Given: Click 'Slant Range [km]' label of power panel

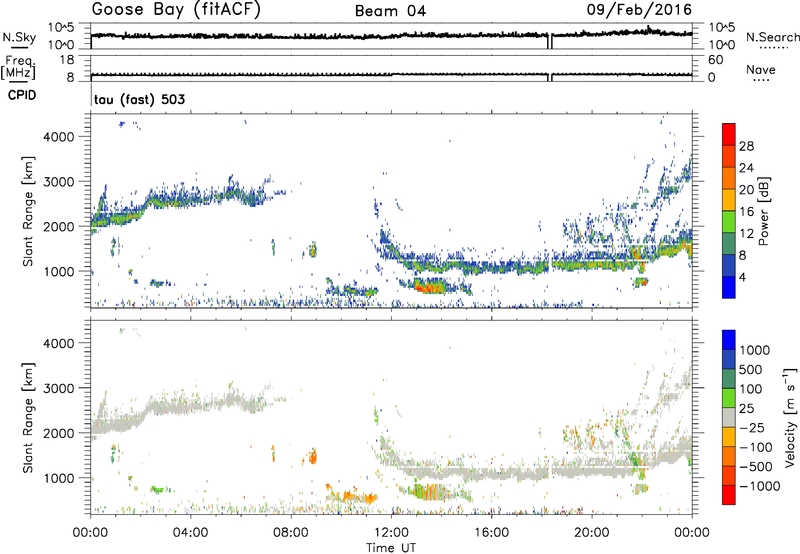Looking at the screenshot, I should coord(28,211).
